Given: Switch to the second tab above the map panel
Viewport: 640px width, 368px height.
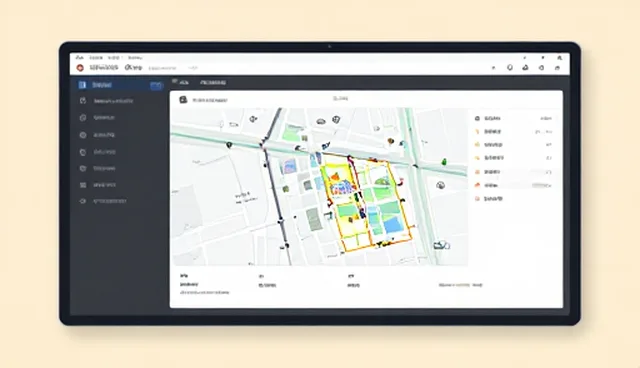Looking at the screenshot, I should [x=213, y=82].
